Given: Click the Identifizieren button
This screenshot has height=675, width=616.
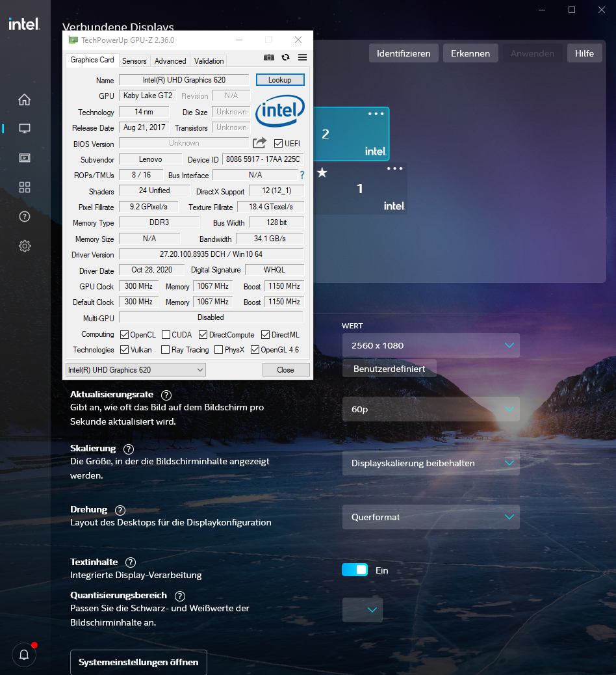Looking at the screenshot, I should [404, 53].
